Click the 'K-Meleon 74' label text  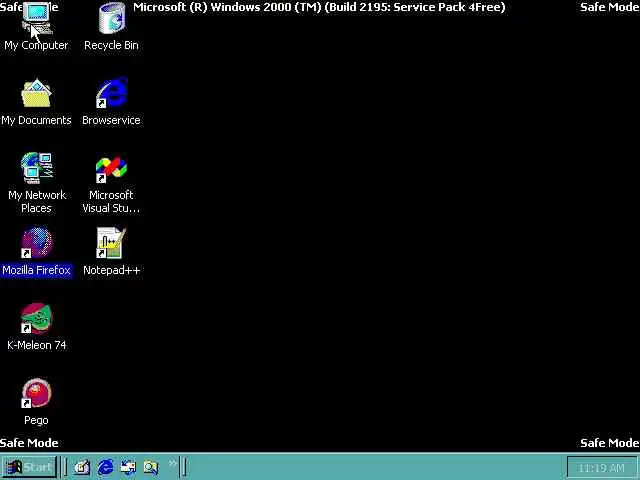click(37, 345)
